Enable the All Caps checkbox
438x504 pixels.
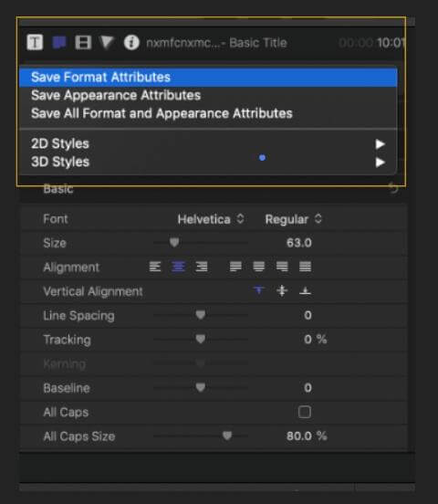[x=304, y=412]
